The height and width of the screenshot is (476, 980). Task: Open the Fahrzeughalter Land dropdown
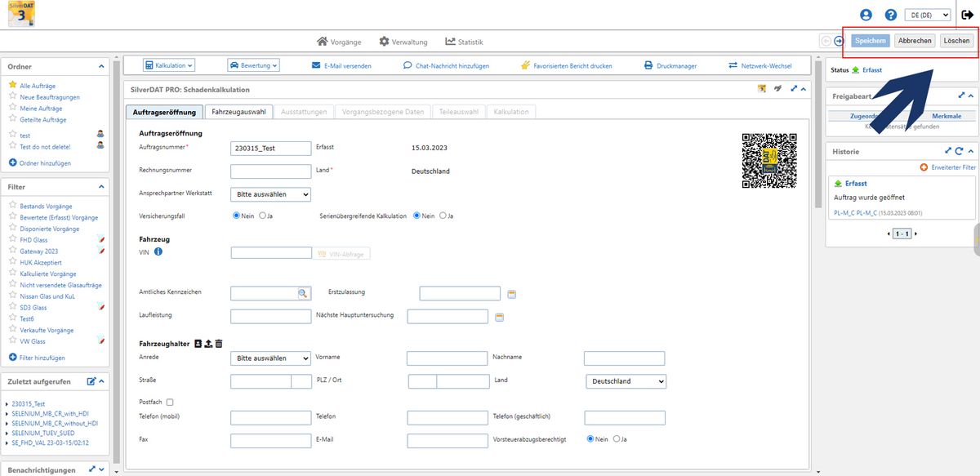626,380
